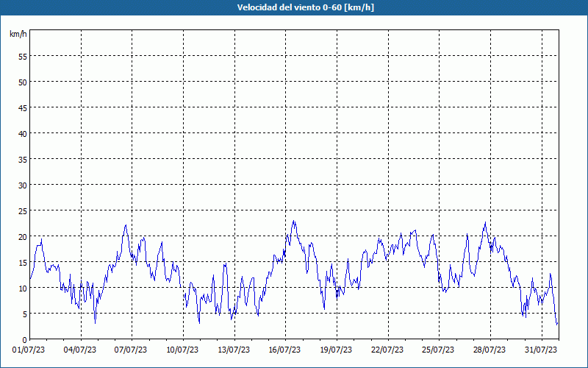The width and height of the screenshot is (588, 368).
Task: Click the y-axis value 40
Action: pos(23,133)
